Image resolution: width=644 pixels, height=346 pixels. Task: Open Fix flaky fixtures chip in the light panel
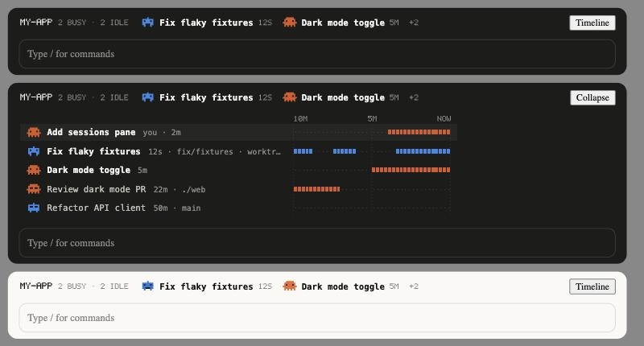(x=207, y=286)
